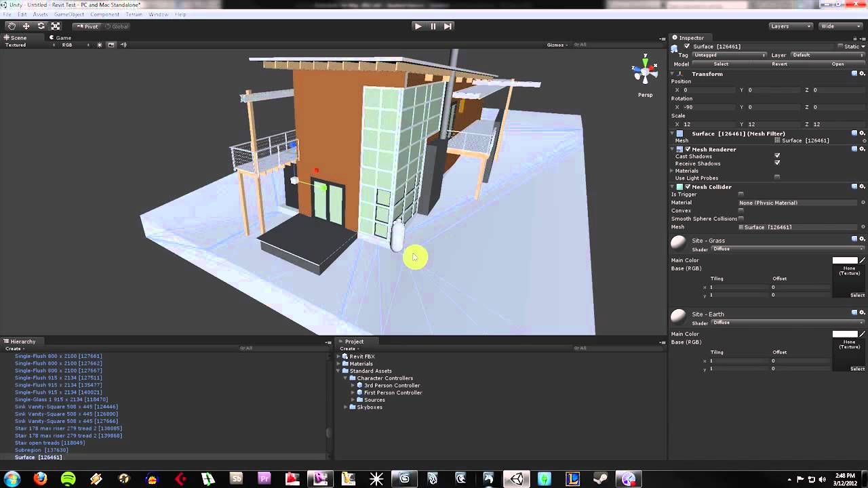Expand the Skyboxes folder

(x=347, y=407)
